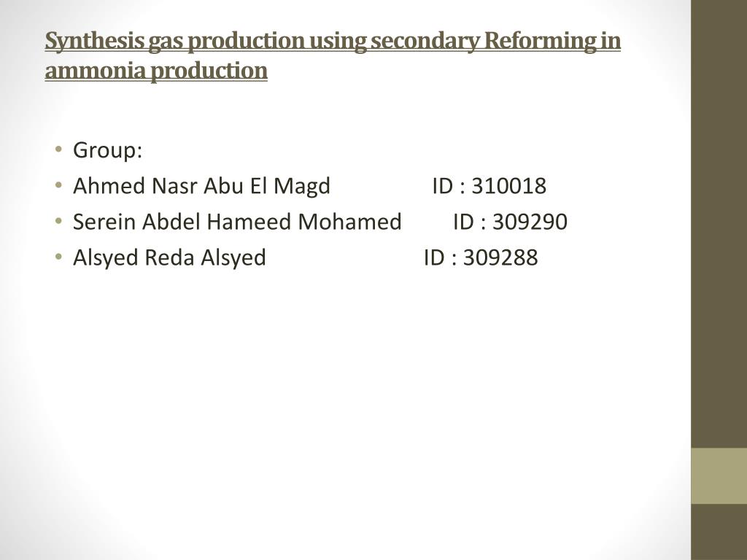
Task: Select the ID number 310018
Action: [x=508, y=186]
